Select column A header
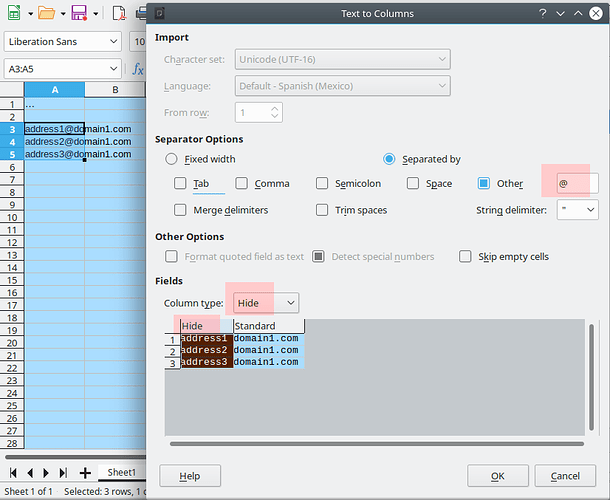The width and height of the screenshot is (610, 500). pos(54,90)
